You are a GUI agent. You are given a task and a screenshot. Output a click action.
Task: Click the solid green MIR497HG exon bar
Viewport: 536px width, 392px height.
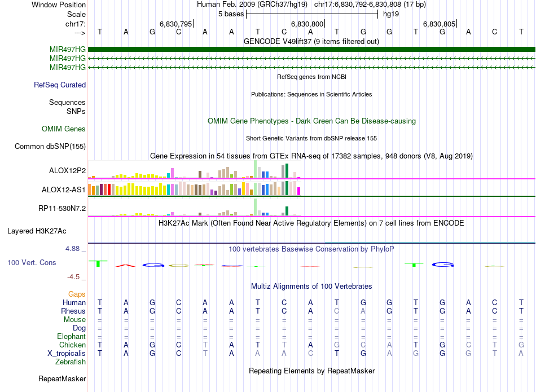coord(311,49)
